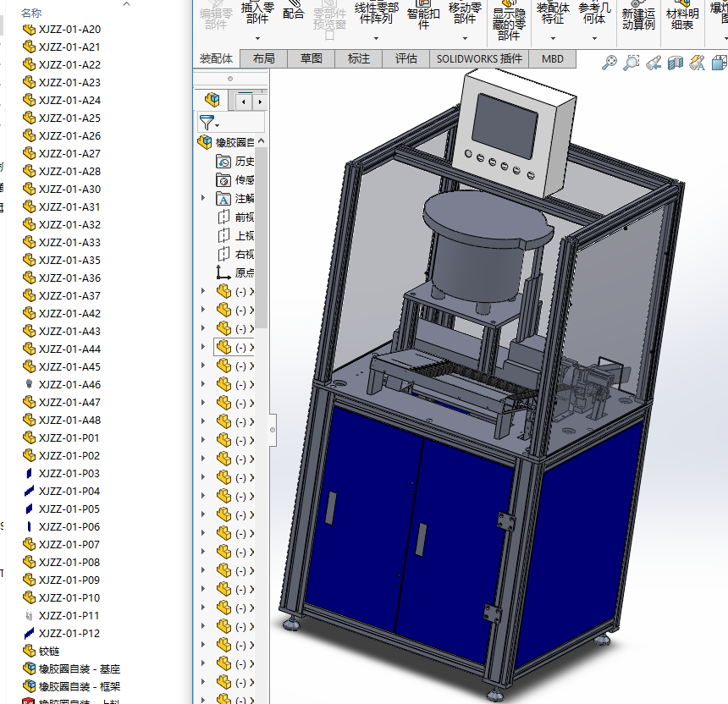Click the Zoom to Fit magnifier icon

609,62
